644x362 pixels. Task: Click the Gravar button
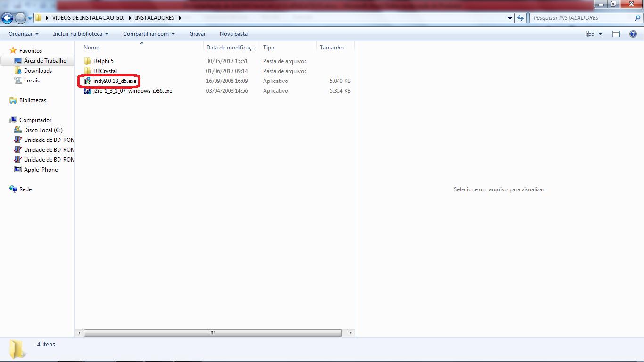pyautogui.click(x=198, y=34)
